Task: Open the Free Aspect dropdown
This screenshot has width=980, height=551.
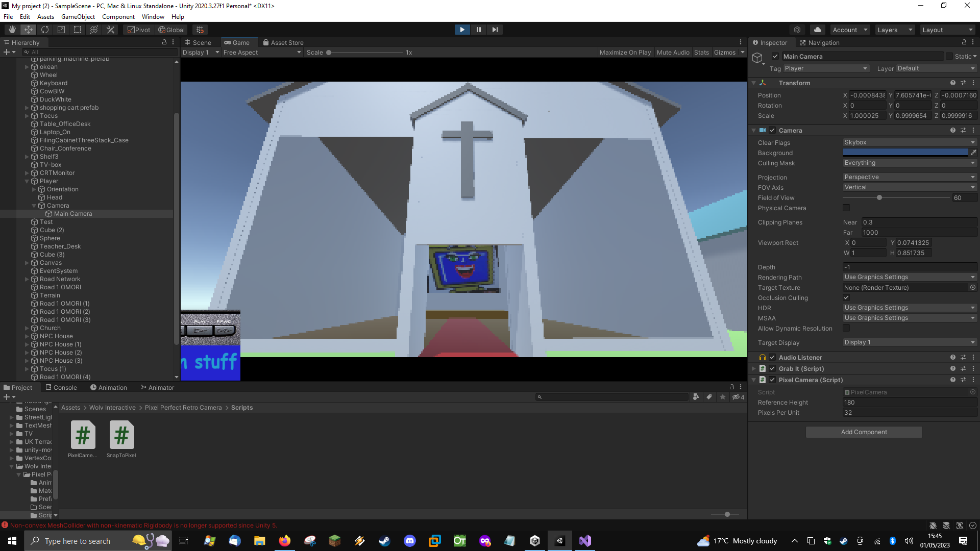Action: [x=262, y=52]
